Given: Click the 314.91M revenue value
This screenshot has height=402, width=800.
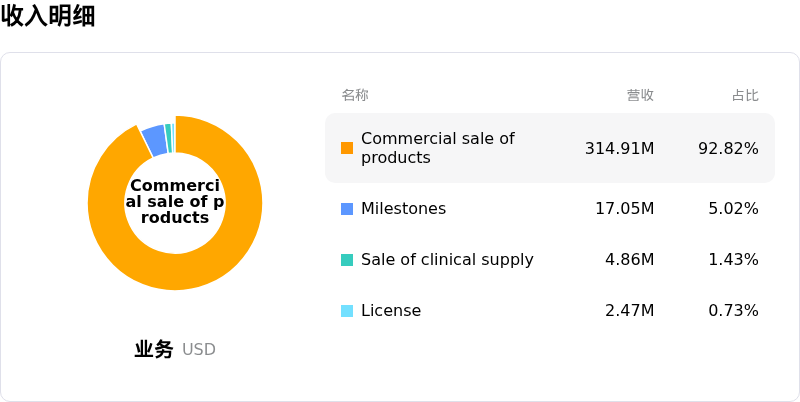Looking at the screenshot, I should point(619,148).
